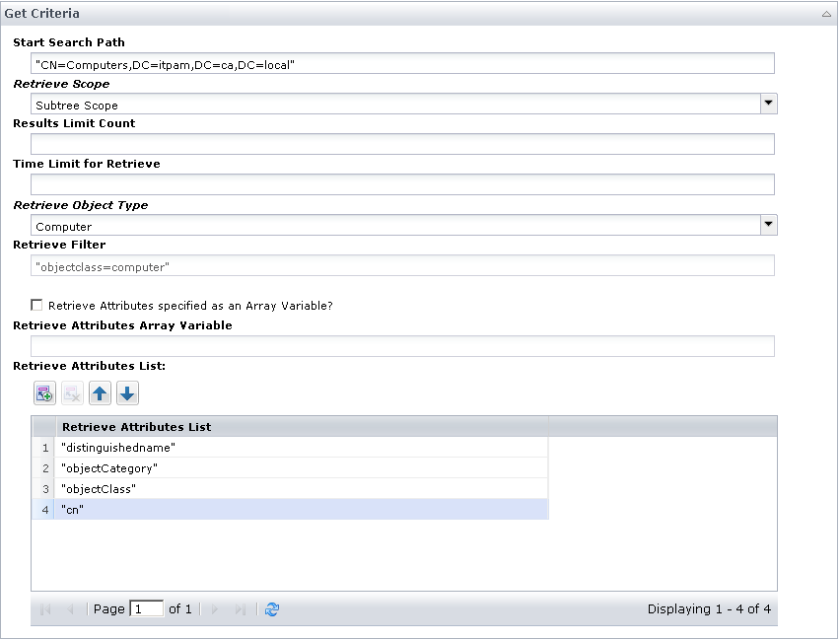Move the selected attribute up
840x640 pixels.
(x=99, y=392)
